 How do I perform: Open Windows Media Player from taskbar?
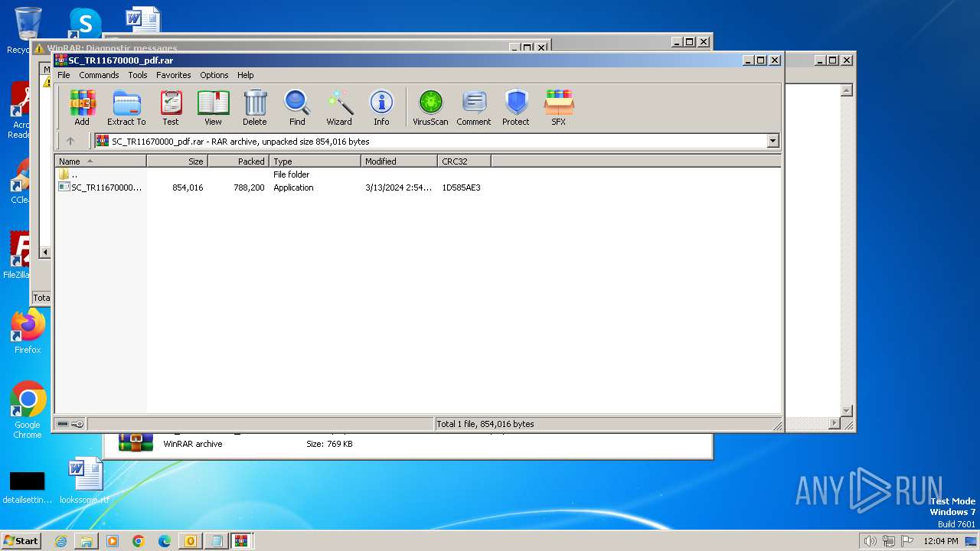click(113, 541)
